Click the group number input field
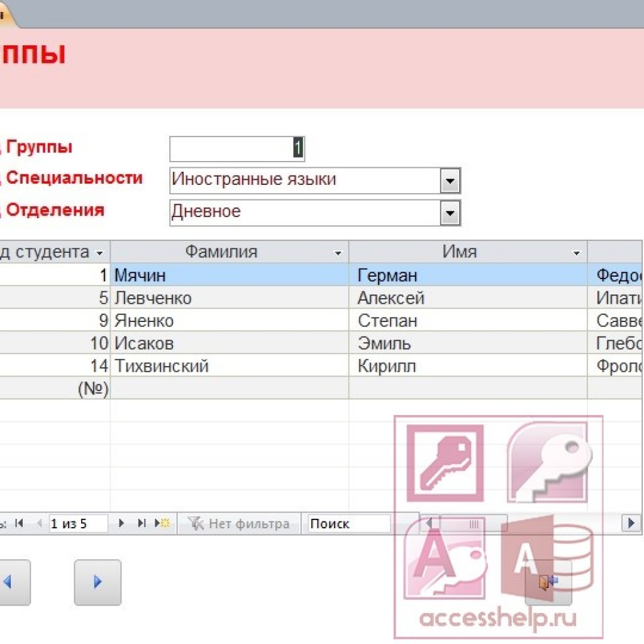This screenshot has width=644, height=644. click(x=236, y=149)
